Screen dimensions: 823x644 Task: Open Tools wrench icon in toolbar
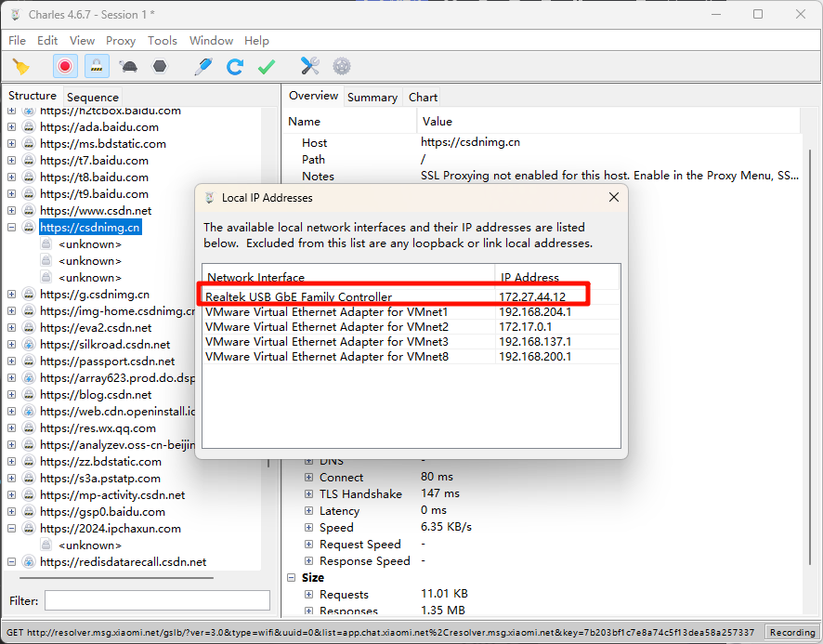310,66
